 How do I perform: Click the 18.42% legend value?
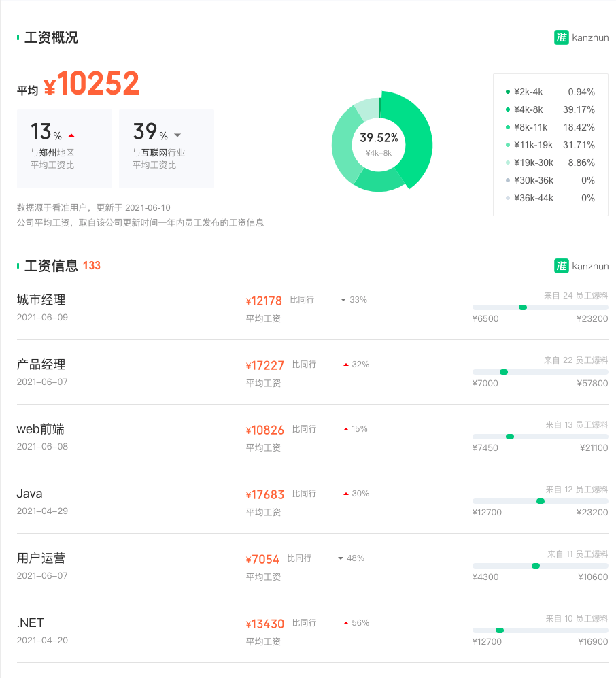[x=579, y=128]
